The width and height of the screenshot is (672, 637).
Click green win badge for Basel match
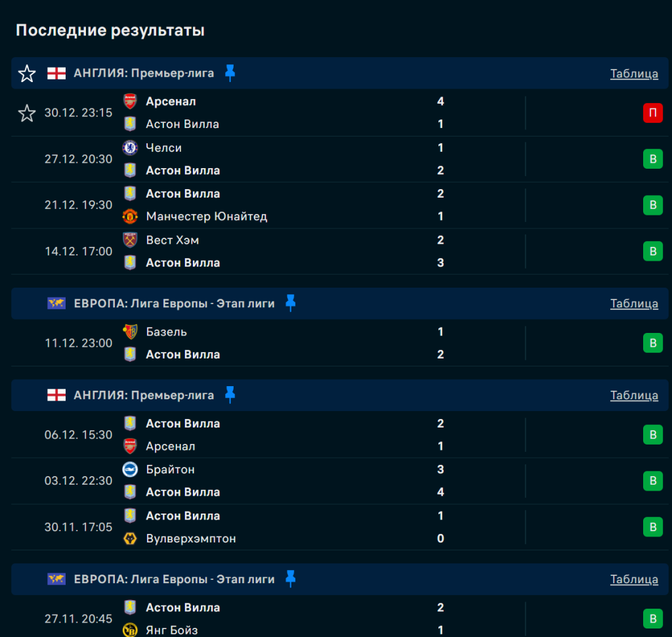click(x=652, y=343)
